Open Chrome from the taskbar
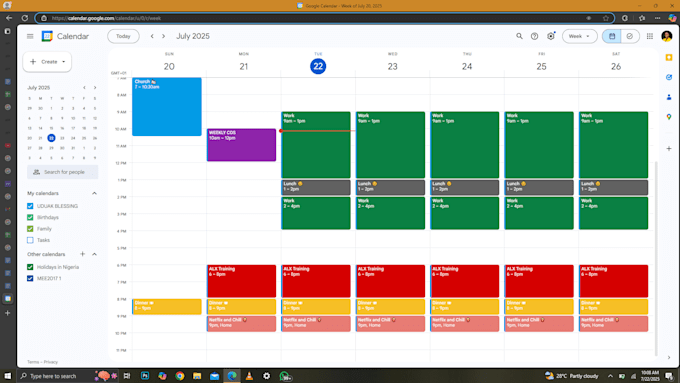Viewport: 680px width, 383px height. click(x=180, y=376)
